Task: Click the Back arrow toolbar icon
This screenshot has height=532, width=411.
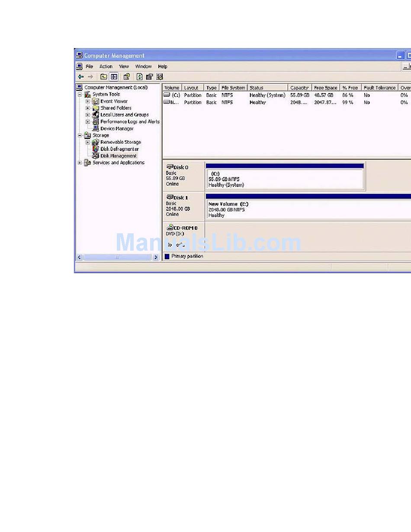Action: coord(81,77)
